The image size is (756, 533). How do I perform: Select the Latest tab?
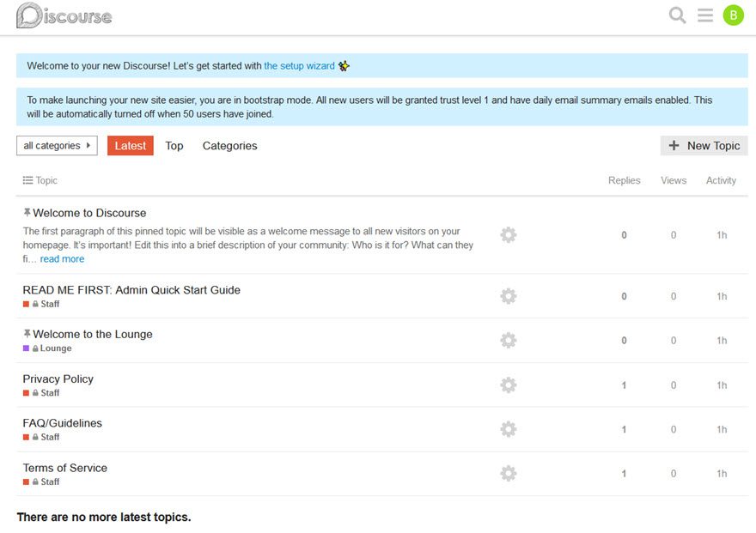pyautogui.click(x=130, y=145)
